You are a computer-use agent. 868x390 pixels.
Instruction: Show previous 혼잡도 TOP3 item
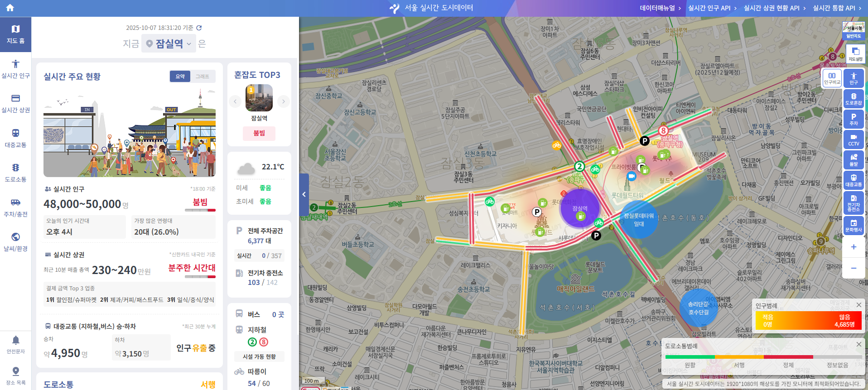[235, 101]
